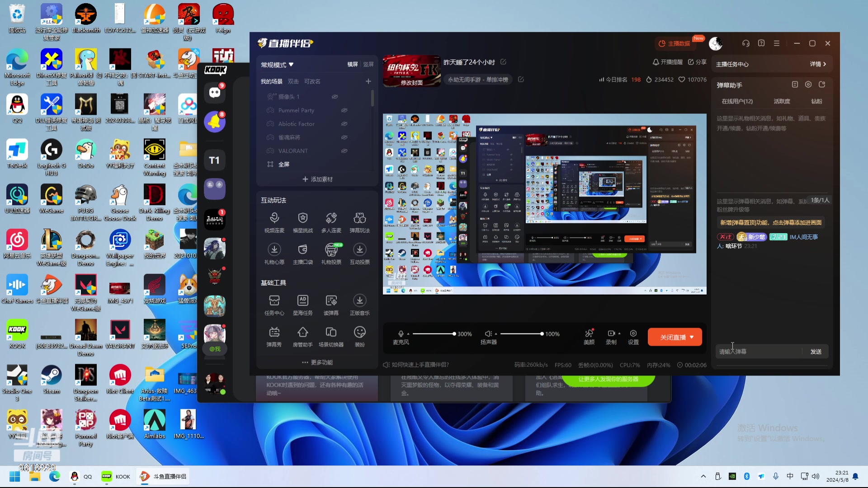Open 福星挑战 challenge icon
The height and width of the screenshot is (488, 868).
tap(303, 223)
